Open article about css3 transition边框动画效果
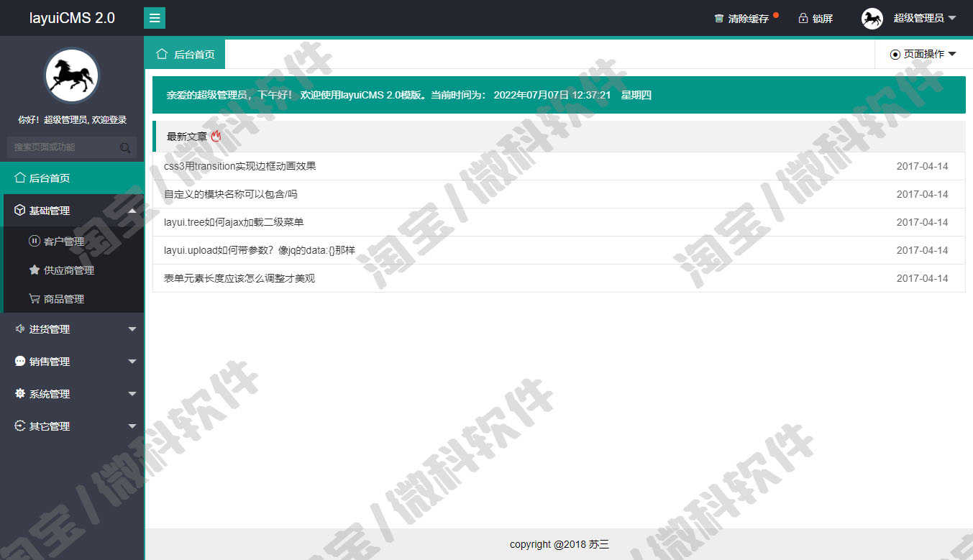The width and height of the screenshot is (973, 560). tap(240, 166)
